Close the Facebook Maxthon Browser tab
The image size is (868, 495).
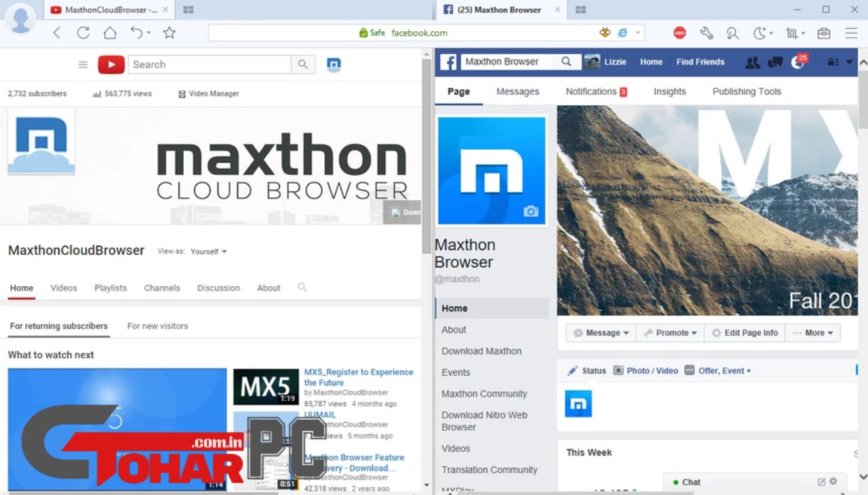click(558, 9)
